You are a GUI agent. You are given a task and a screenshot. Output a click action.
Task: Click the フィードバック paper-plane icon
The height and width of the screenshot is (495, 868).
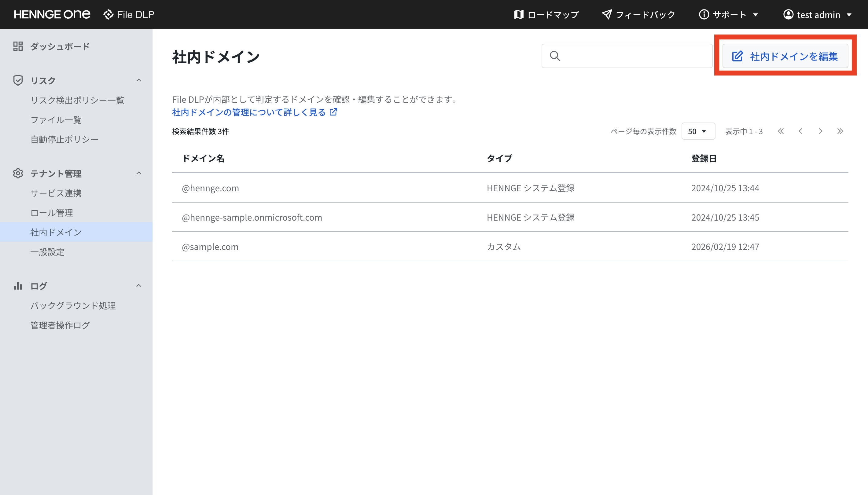point(607,14)
